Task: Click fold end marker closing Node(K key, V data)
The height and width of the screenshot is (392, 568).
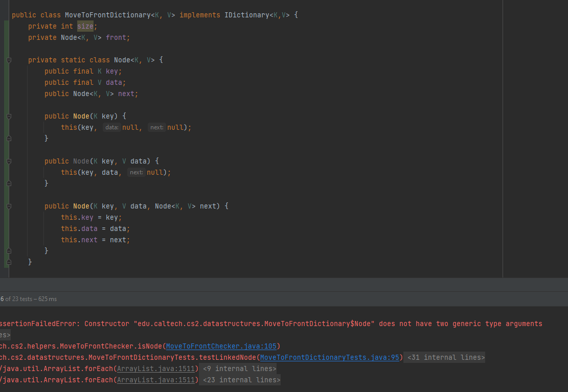Action: (9, 183)
